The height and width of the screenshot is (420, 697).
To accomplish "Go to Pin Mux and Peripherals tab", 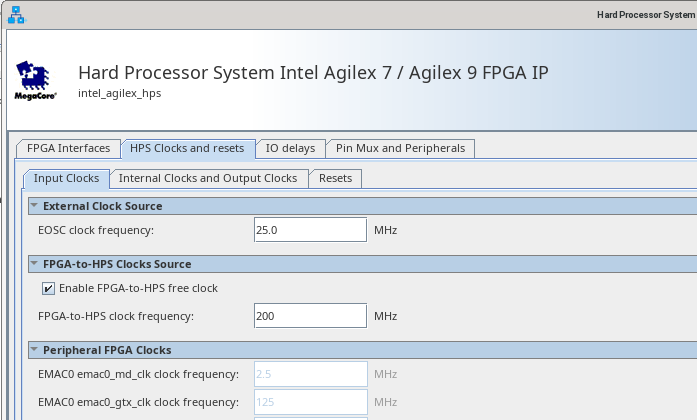I will (x=400, y=148).
